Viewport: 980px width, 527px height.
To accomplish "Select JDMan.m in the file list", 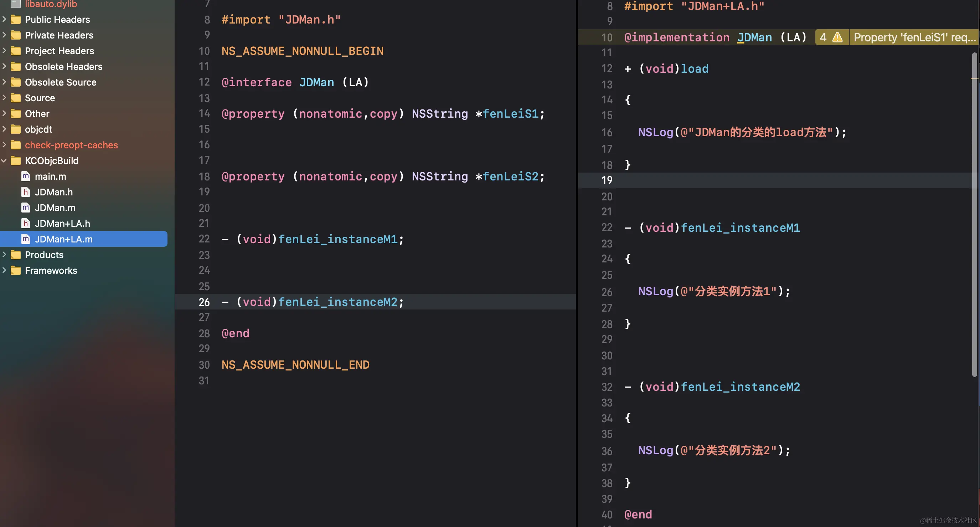I will [55, 208].
